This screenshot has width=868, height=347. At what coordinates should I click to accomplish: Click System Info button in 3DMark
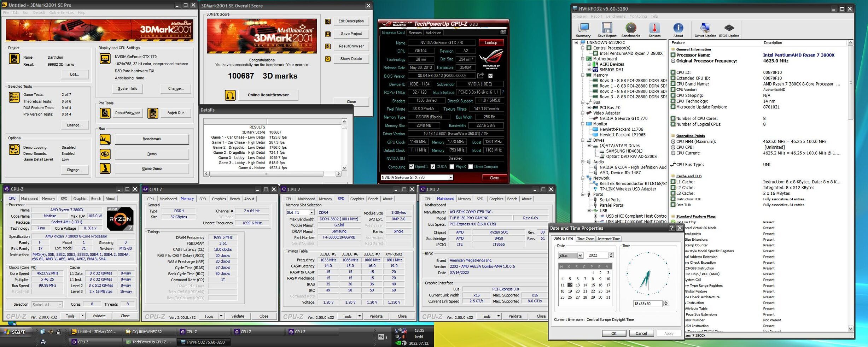pos(128,89)
